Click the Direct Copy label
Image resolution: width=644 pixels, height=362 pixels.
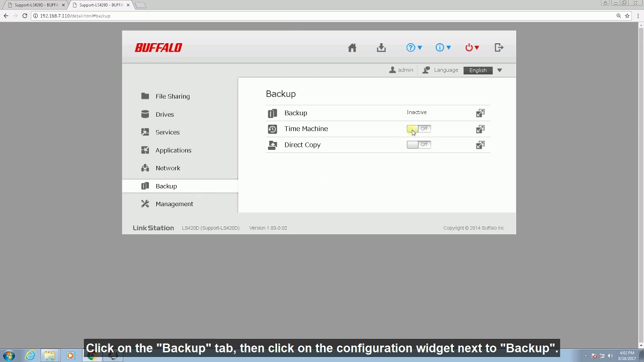coord(302,145)
